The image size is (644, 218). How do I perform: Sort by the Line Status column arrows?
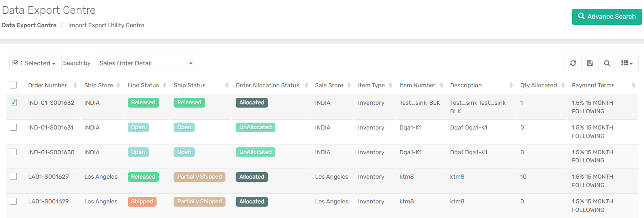[164, 85]
